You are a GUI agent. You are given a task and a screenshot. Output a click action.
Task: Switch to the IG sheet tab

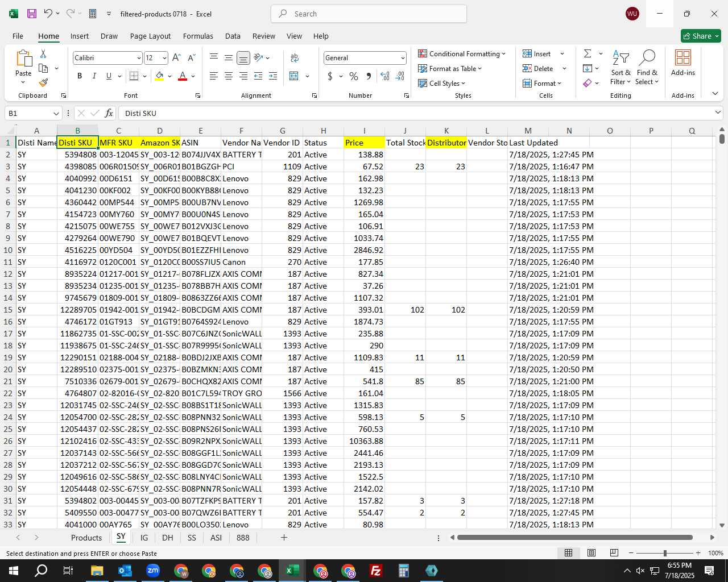(x=144, y=537)
